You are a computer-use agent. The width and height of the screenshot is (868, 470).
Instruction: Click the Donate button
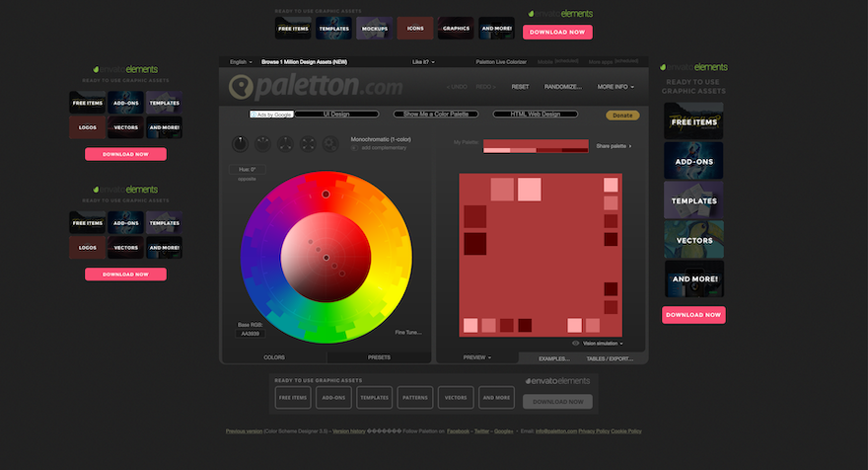pyautogui.click(x=622, y=116)
